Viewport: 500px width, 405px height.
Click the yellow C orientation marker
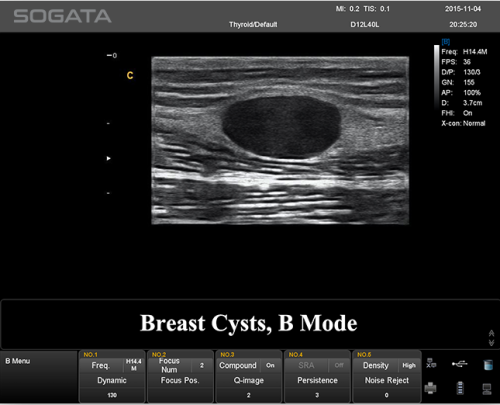[130, 76]
